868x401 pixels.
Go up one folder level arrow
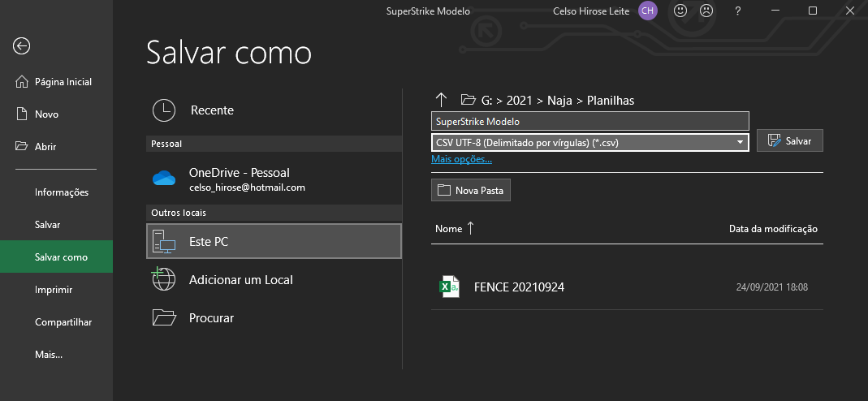pyautogui.click(x=441, y=100)
